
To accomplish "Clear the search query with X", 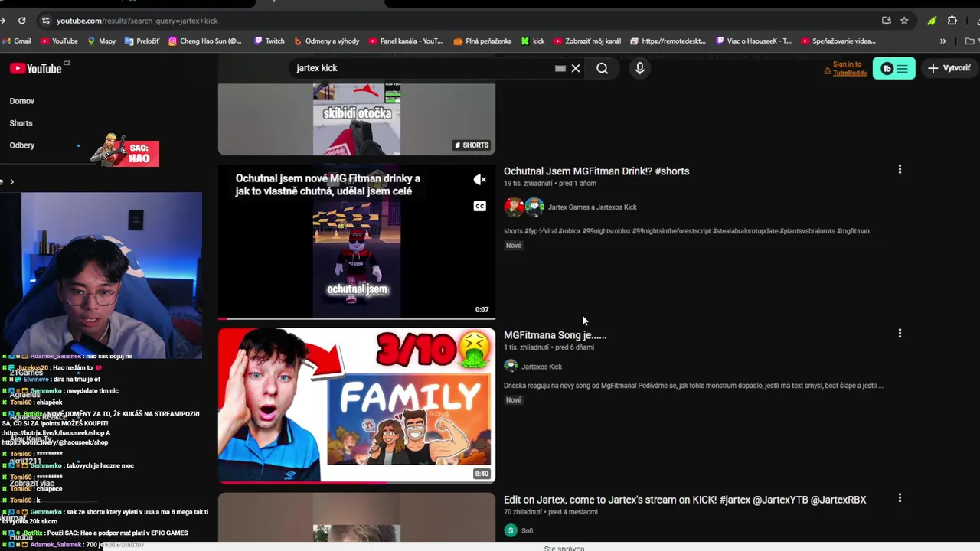I will coord(576,68).
